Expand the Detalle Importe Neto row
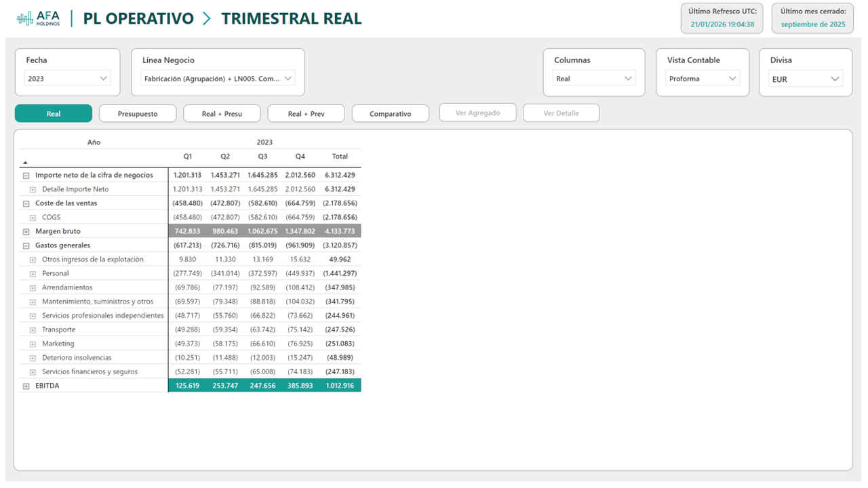 point(33,190)
